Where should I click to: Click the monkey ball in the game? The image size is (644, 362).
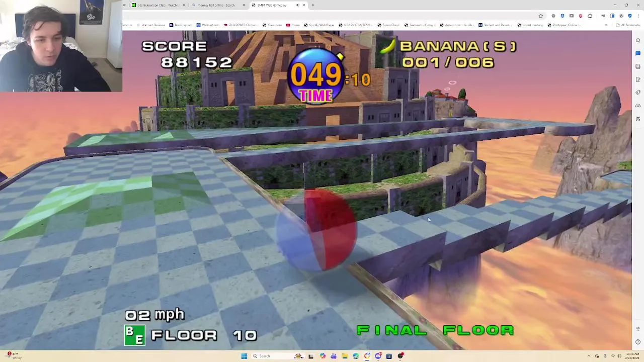click(x=317, y=231)
